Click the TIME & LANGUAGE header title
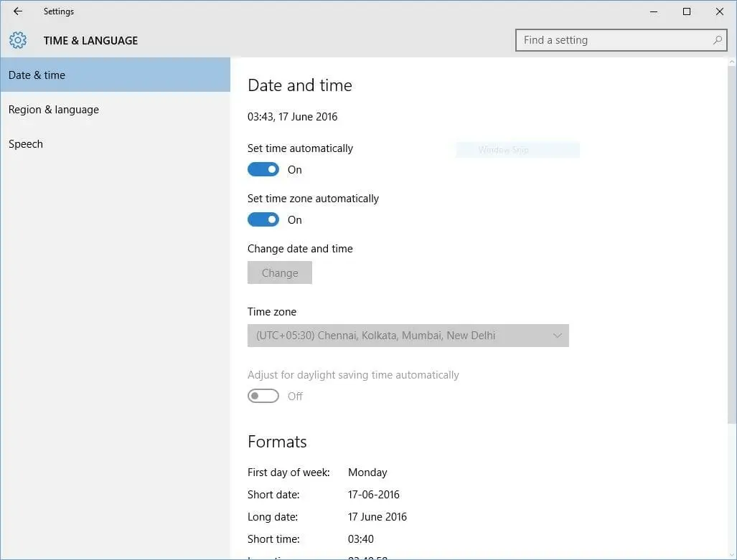This screenshot has width=737, height=560. [90, 41]
